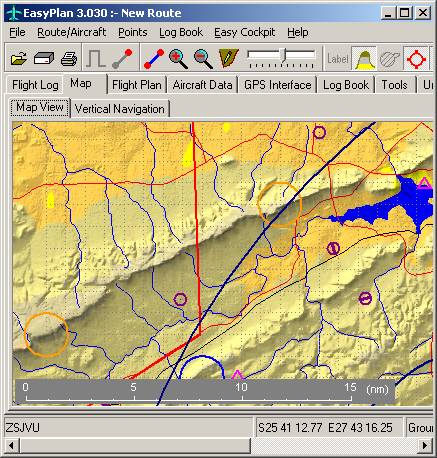437x458 pixels.
Task: Click the open folder toolbar icon
Action: click(x=19, y=59)
